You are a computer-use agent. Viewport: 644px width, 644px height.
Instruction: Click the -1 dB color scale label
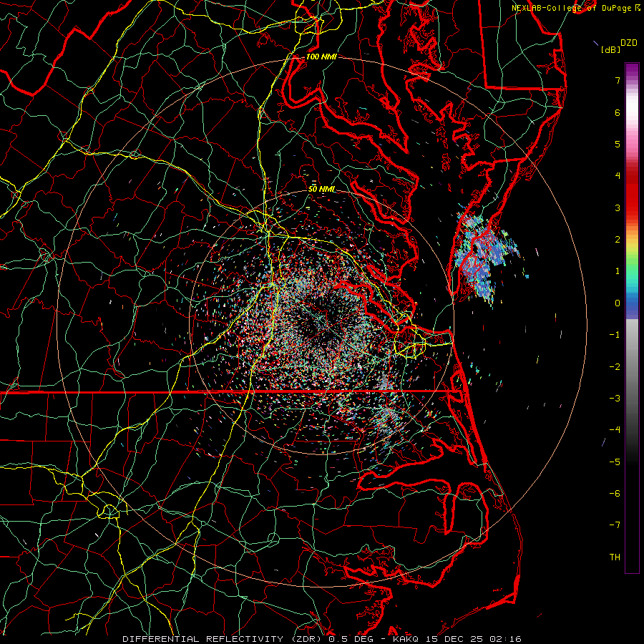point(615,335)
